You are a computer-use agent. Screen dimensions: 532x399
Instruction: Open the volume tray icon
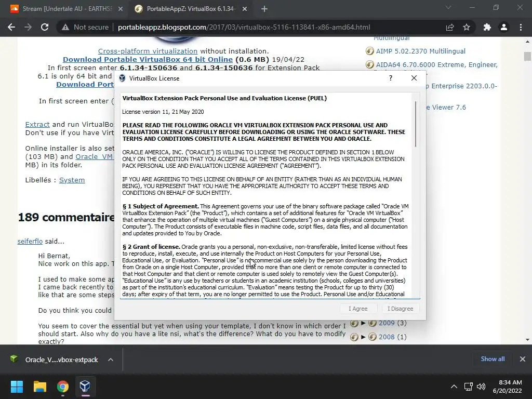(481, 387)
